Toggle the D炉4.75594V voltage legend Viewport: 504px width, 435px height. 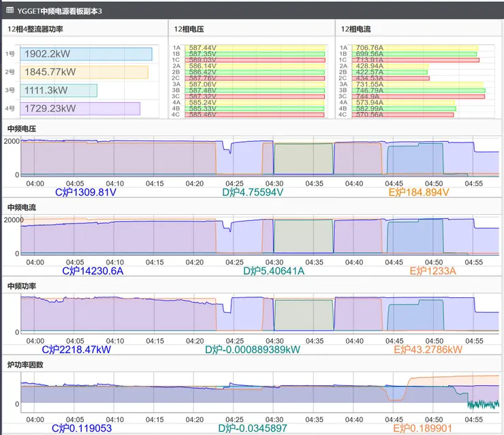[x=253, y=192]
